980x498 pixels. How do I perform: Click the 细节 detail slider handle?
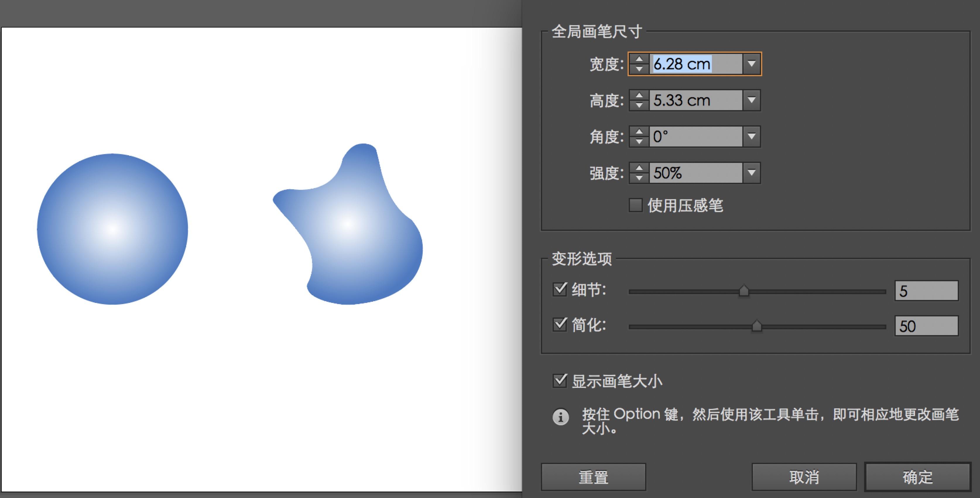(x=744, y=291)
